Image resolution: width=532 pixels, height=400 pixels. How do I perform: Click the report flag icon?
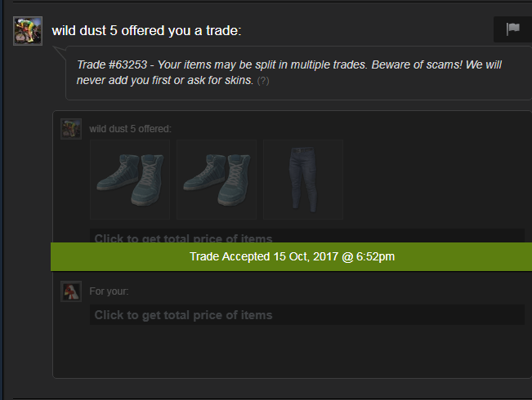tap(512, 29)
